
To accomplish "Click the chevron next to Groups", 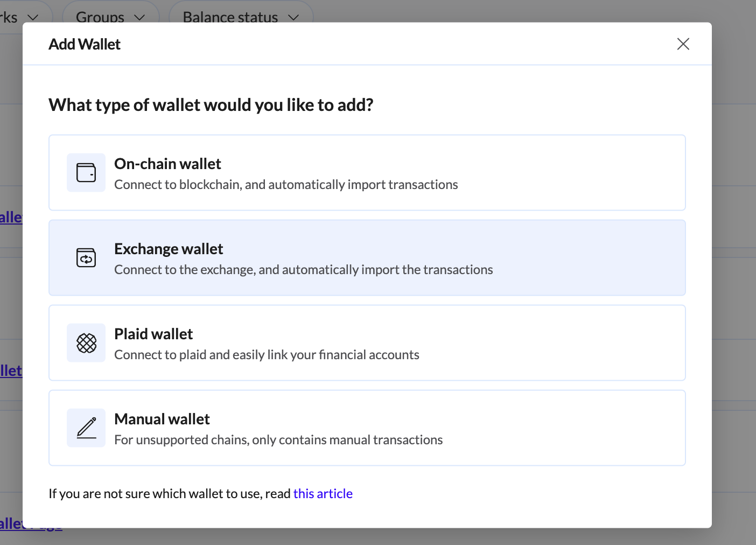I will pos(139,17).
